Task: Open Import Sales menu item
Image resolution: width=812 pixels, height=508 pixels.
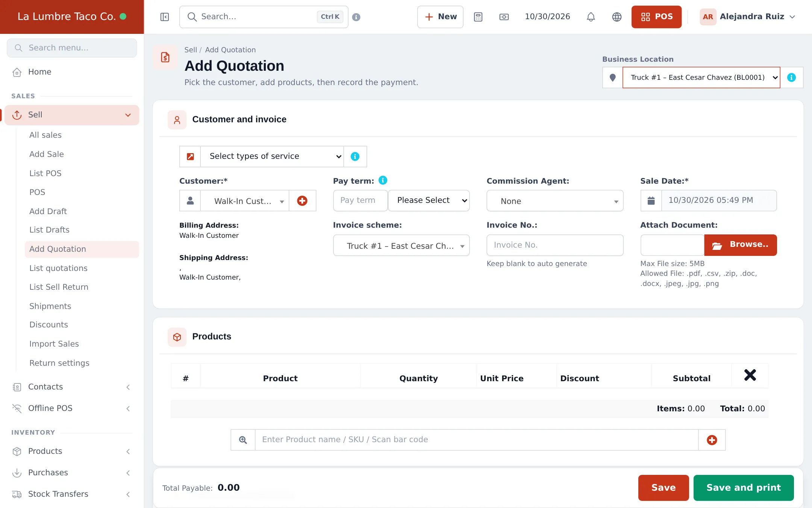Action: (54, 344)
